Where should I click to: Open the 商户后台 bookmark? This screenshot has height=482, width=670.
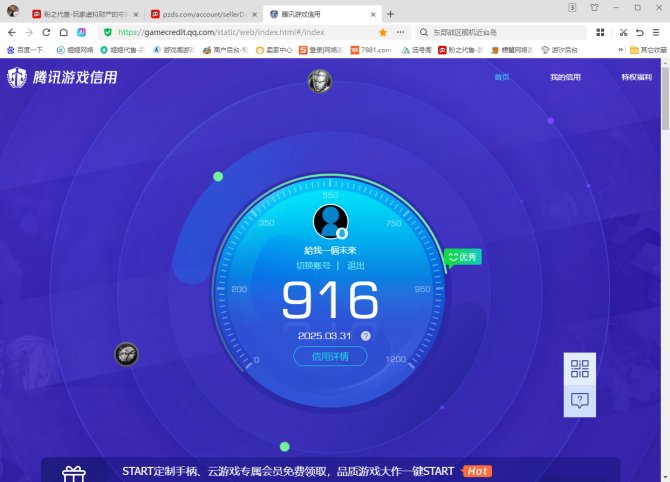(226, 50)
